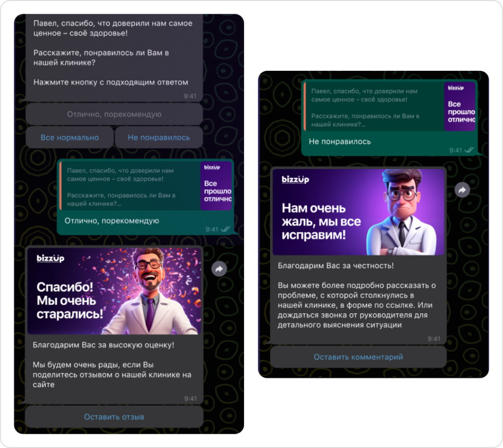
Task: Choose the "Все нормально" answer button
Action: pos(70,138)
